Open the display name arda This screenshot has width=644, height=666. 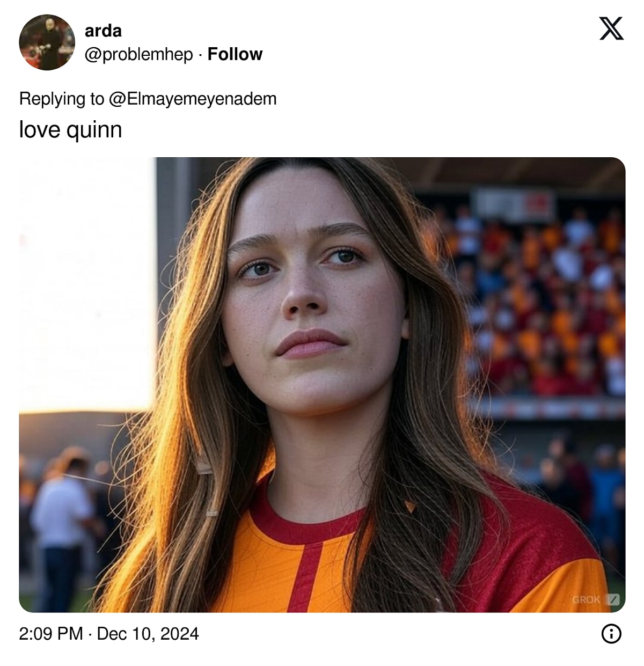(x=103, y=31)
